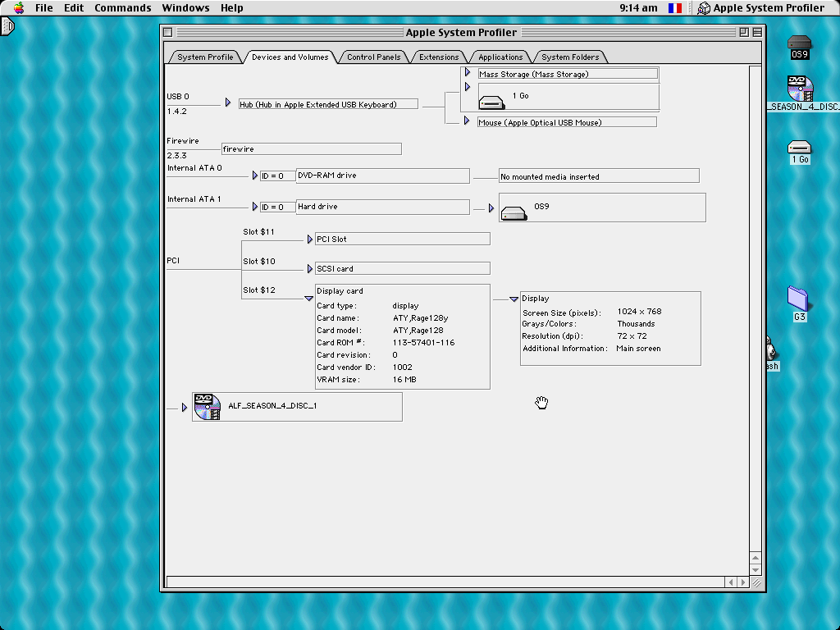Viewport: 840px width, 630px height.
Task: Click the window resize grow box
Action: (756, 583)
